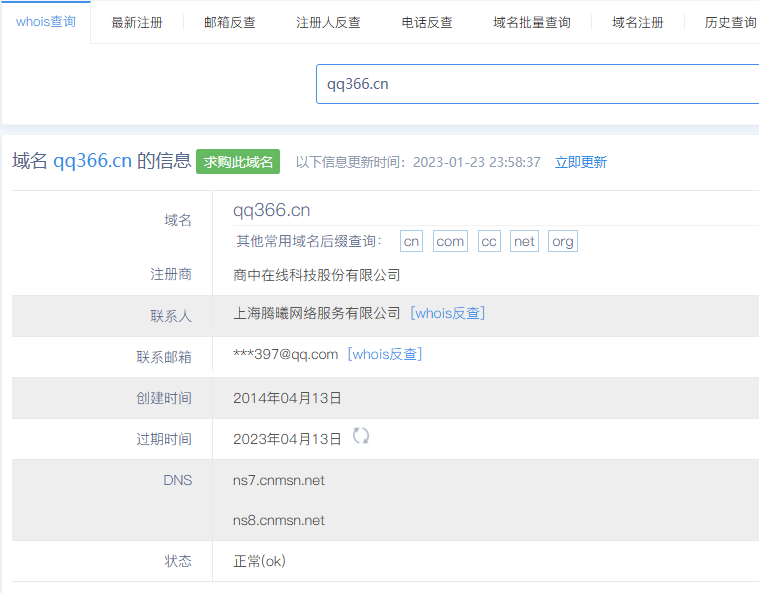Choose the net domain suffix box
Viewport: 759px width, 593px height.
[x=524, y=241]
